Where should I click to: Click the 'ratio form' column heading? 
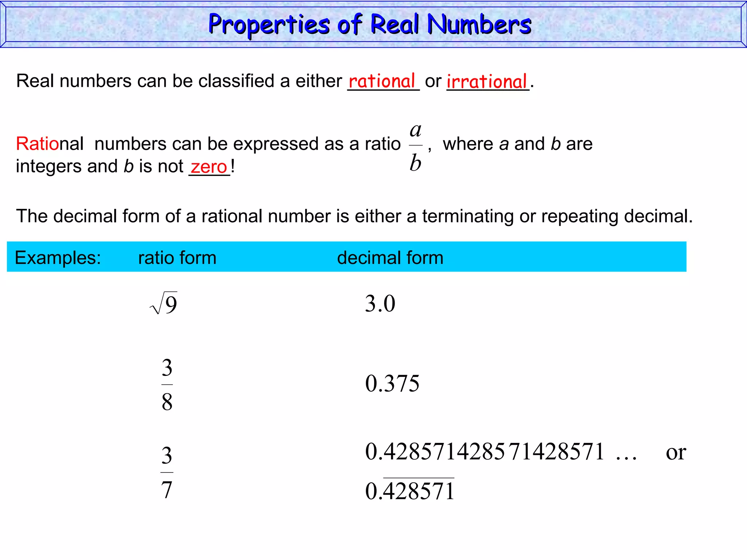(177, 257)
